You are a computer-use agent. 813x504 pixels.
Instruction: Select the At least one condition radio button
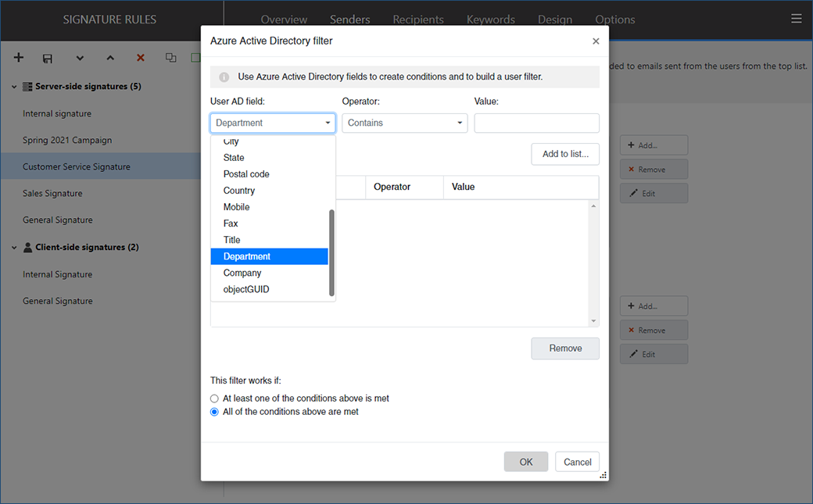coord(214,399)
